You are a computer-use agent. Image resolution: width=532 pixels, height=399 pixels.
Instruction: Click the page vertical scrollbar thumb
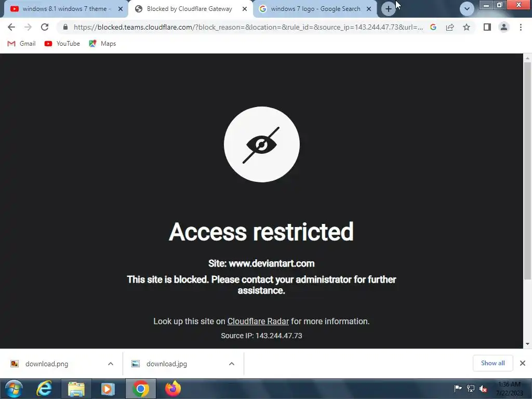(x=527, y=171)
